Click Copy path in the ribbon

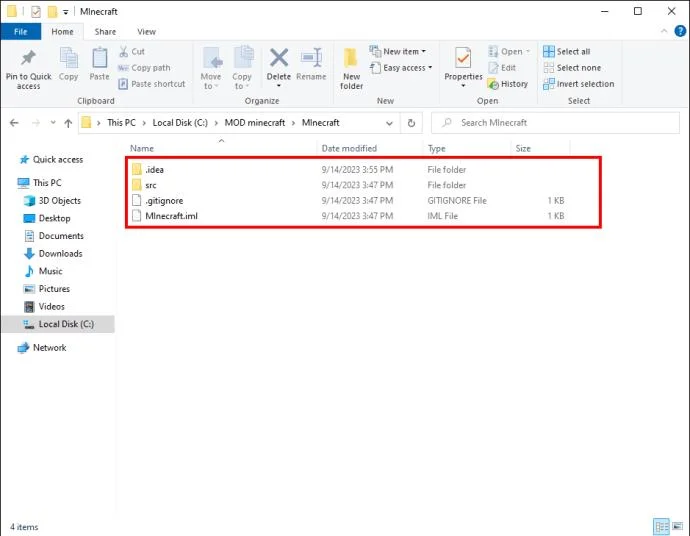tap(144, 68)
